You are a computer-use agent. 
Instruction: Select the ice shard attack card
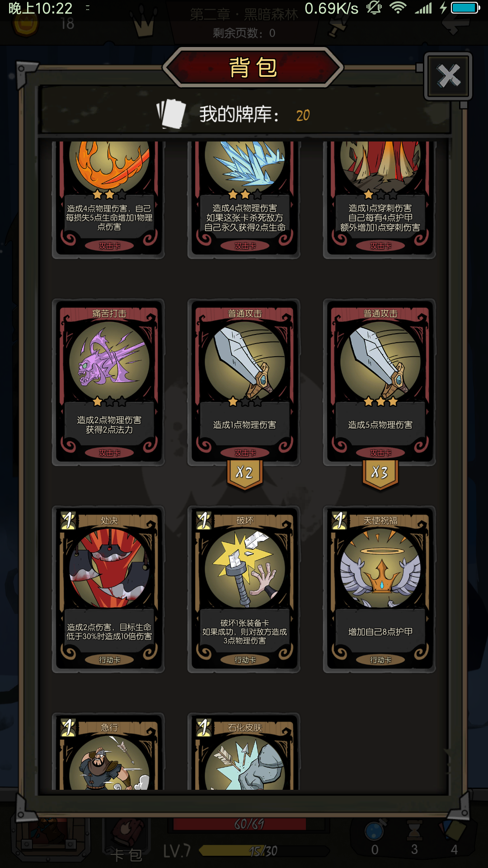244,200
